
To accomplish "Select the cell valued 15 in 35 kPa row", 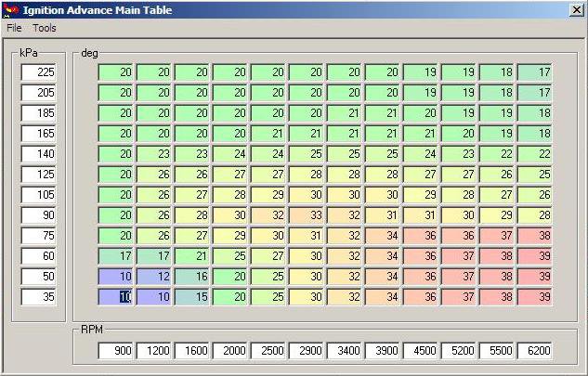I will [x=193, y=297].
